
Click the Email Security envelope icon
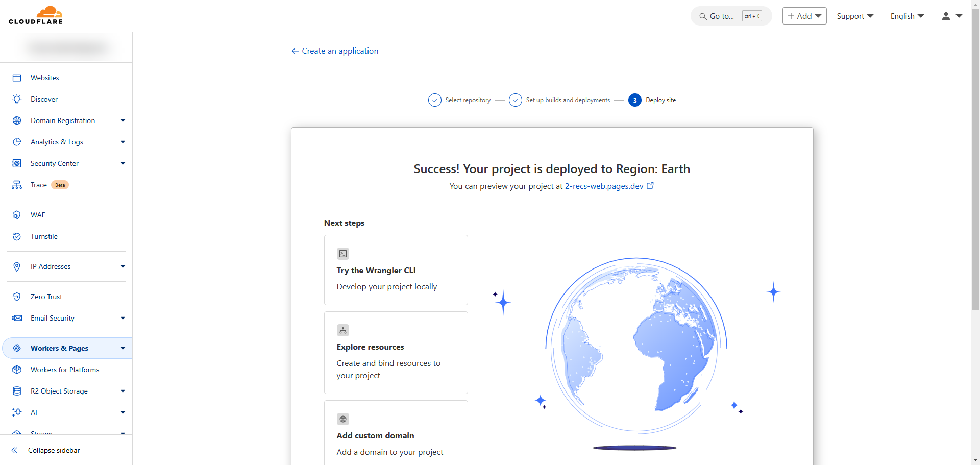click(17, 318)
